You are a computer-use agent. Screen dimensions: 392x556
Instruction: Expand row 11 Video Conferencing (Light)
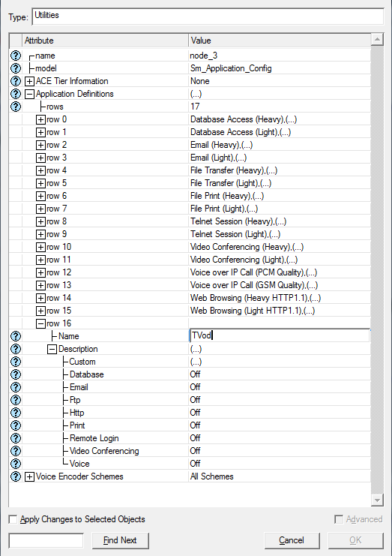pos(40,260)
